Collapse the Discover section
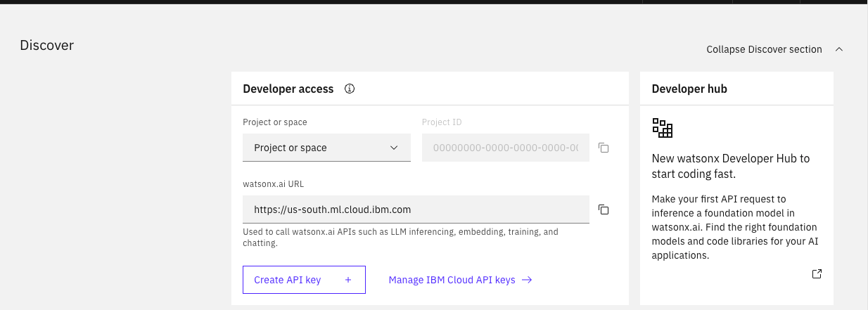The image size is (868, 310). point(774,49)
